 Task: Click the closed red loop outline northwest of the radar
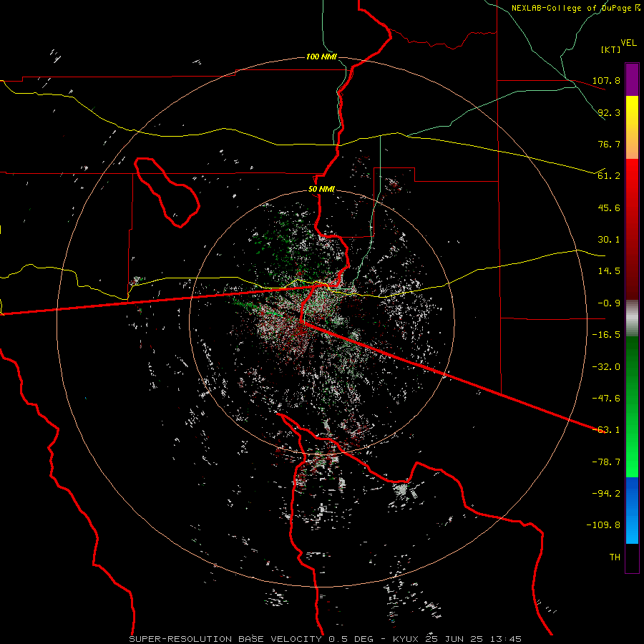[x=166, y=192]
